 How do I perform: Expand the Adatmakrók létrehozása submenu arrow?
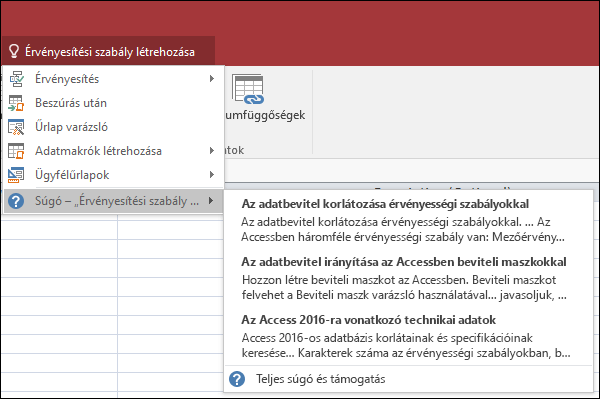tap(212, 151)
